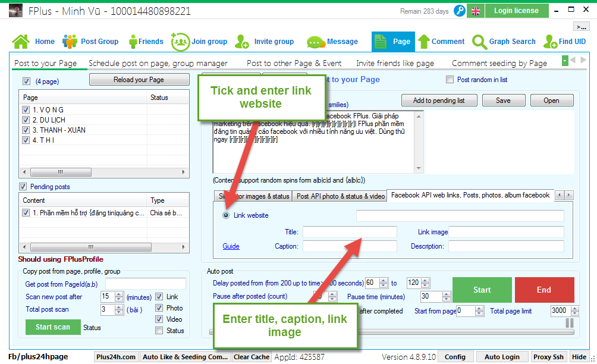Image resolution: width=597 pixels, height=364 pixels.
Task: Click the green Start scan button
Action: point(53,327)
